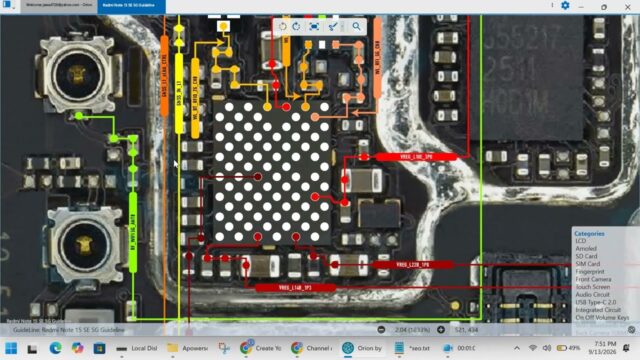This screenshot has height=360, width=640.
Task: Expand the system tray hidden icons
Action: pos(517,348)
